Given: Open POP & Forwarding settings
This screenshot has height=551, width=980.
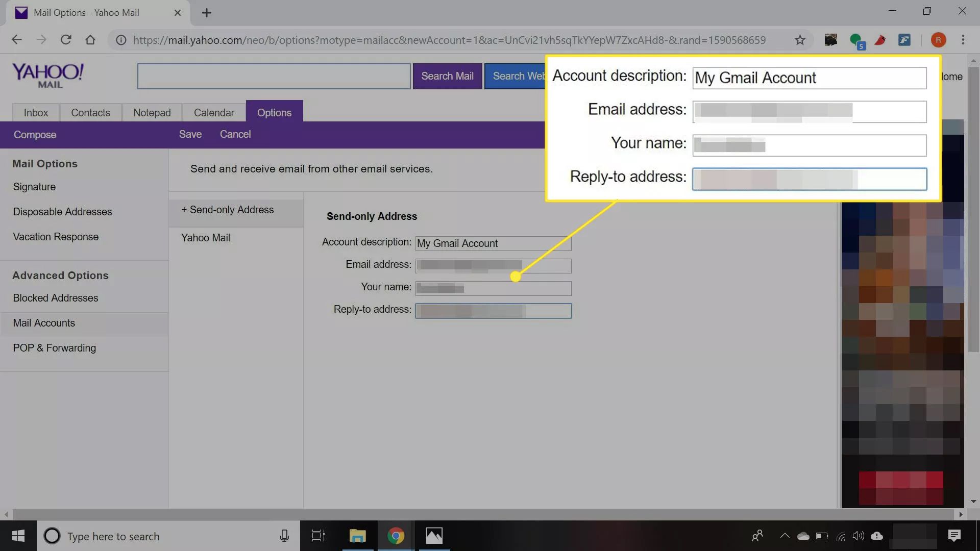Looking at the screenshot, I should (x=54, y=348).
